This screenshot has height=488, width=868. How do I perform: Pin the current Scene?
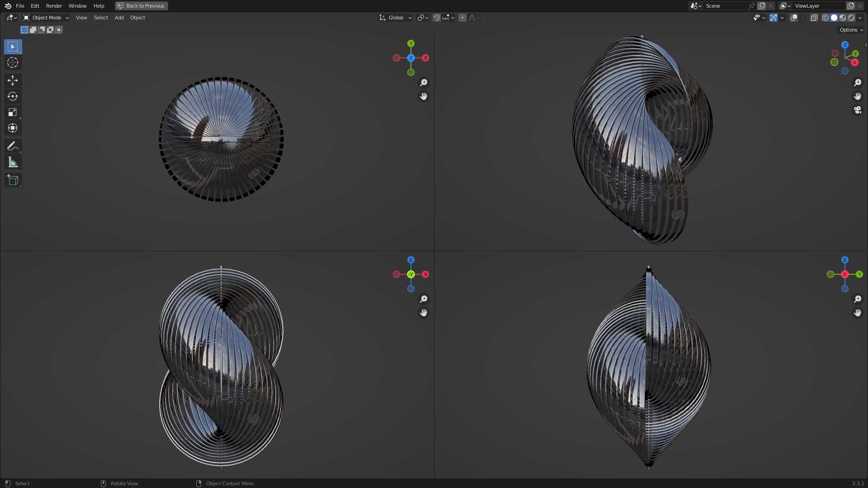click(752, 6)
